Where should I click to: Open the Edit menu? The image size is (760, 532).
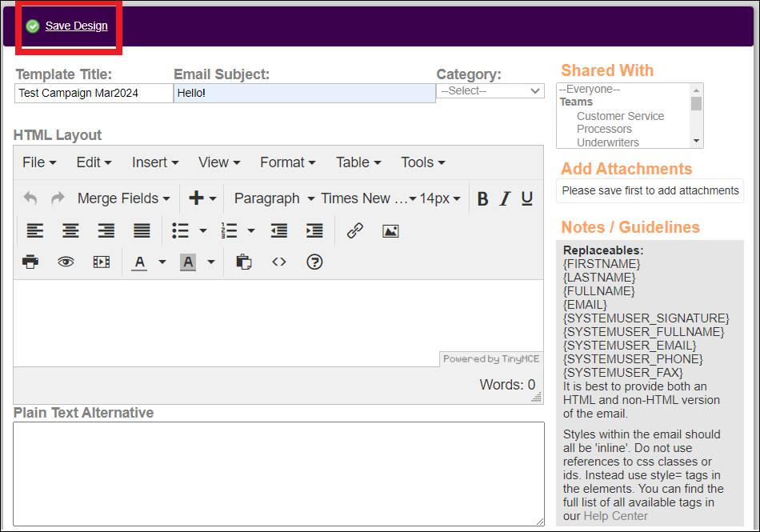click(94, 162)
